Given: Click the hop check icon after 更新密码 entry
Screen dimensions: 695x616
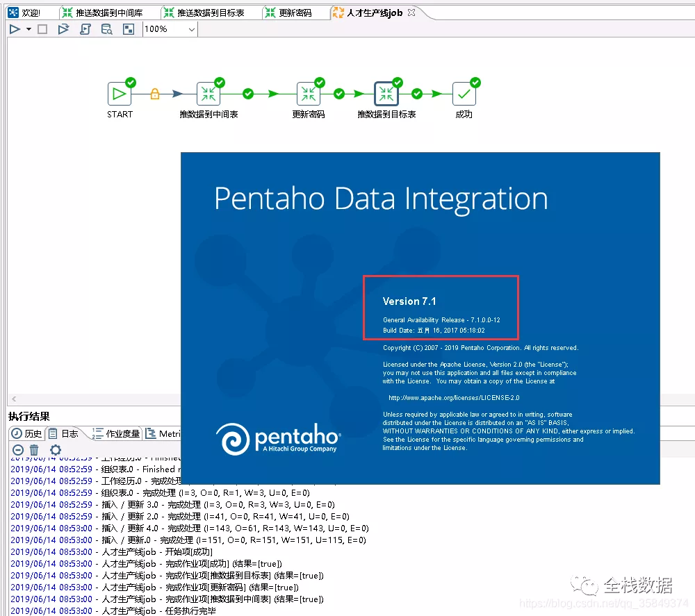Looking at the screenshot, I should 339,94.
